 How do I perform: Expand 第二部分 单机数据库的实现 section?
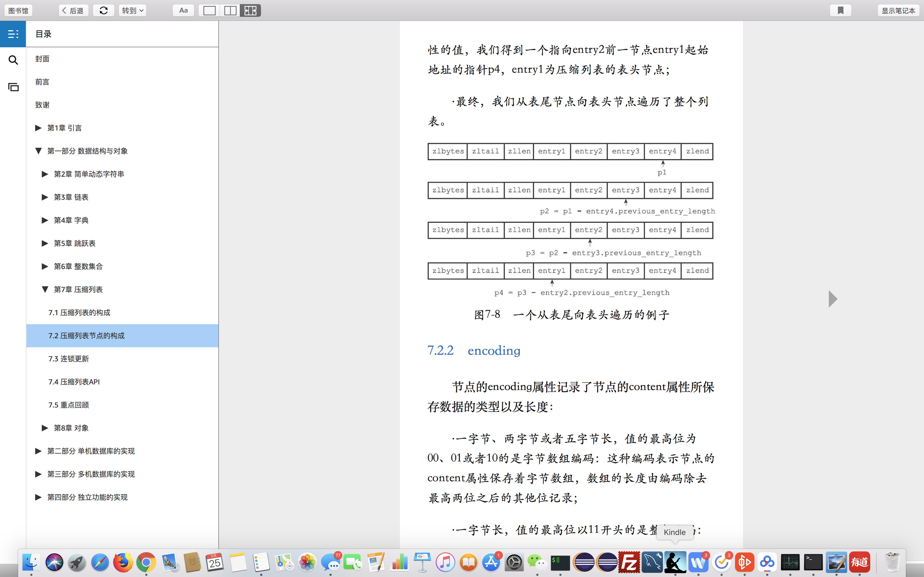38,451
